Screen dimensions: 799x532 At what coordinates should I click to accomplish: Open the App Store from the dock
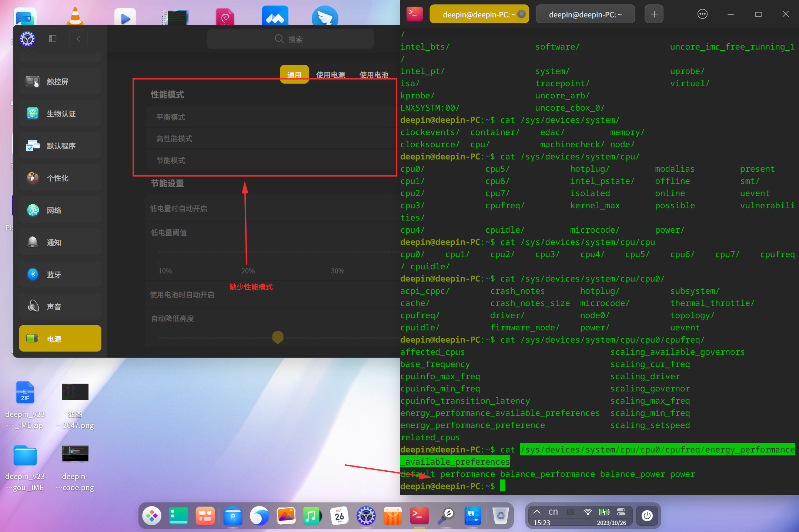coord(392,516)
